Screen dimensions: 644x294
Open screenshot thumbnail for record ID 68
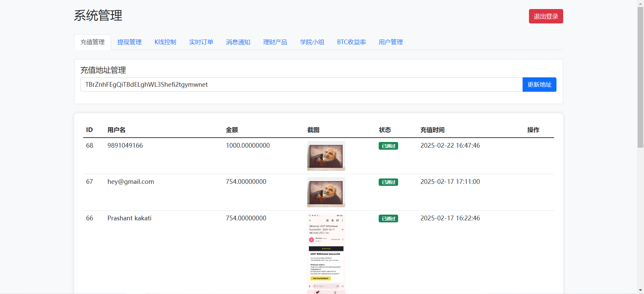pyautogui.click(x=326, y=156)
